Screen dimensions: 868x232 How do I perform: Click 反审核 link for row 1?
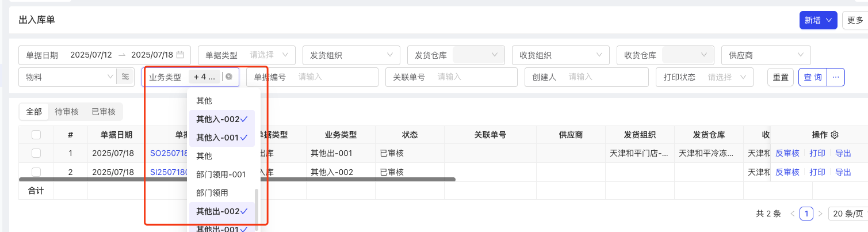pos(787,153)
